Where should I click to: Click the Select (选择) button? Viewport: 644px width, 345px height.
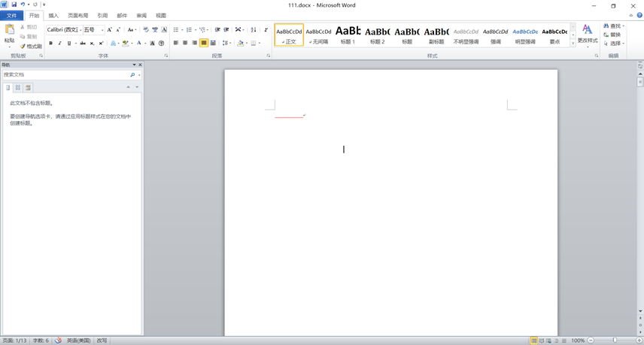pyautogui.click(x=614, y=43)
